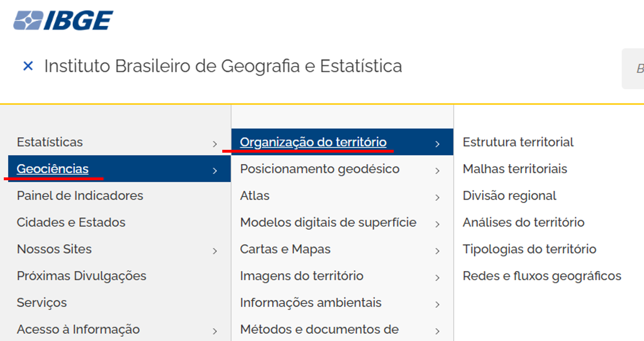Go to Cidades e Estados

[71, 222]
